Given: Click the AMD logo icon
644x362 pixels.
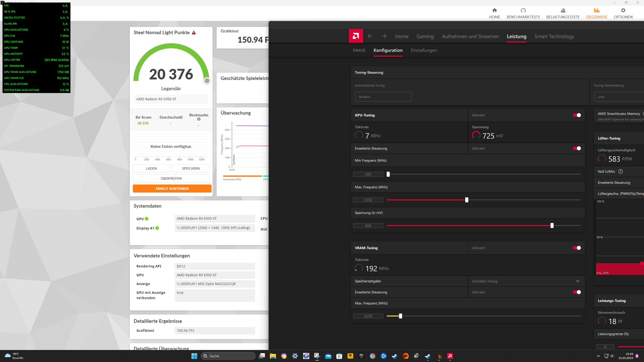Looking at the screenshot, I should pos(356,36).
